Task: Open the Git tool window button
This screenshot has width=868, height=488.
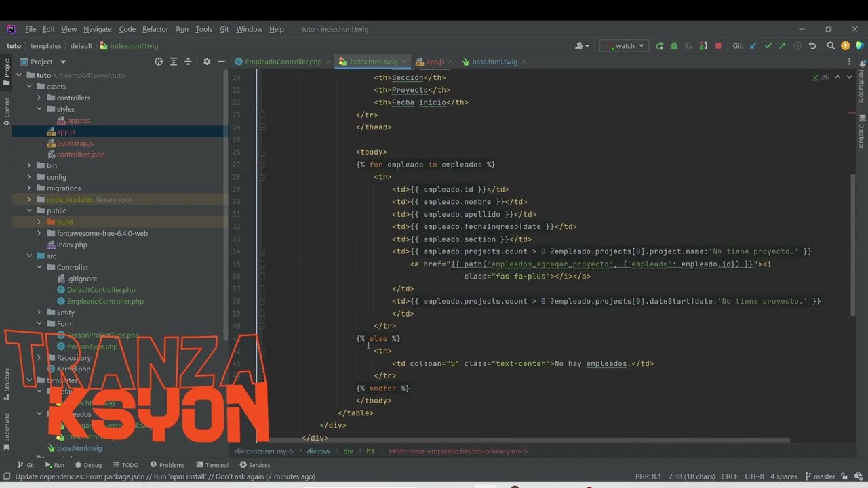Action: [26, 465]
